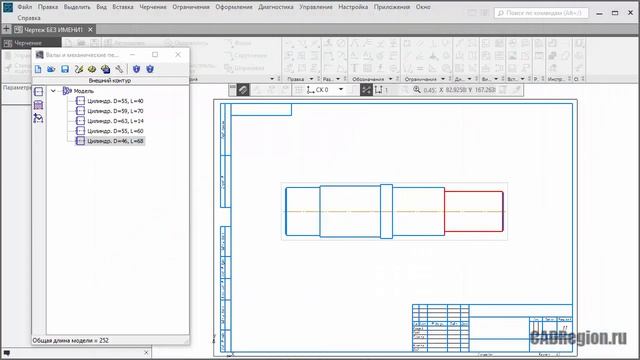This screenshot has width=640, height=360.
Task: Close the bottom message panel
Action: click(x=146, y=352)
